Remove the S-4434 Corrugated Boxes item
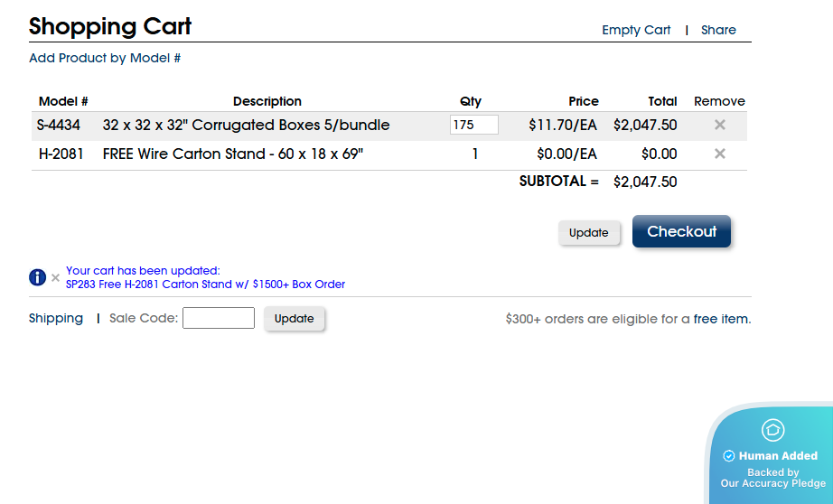The height and width of the screenshot is (504, 833). click(x=720, y=125)
